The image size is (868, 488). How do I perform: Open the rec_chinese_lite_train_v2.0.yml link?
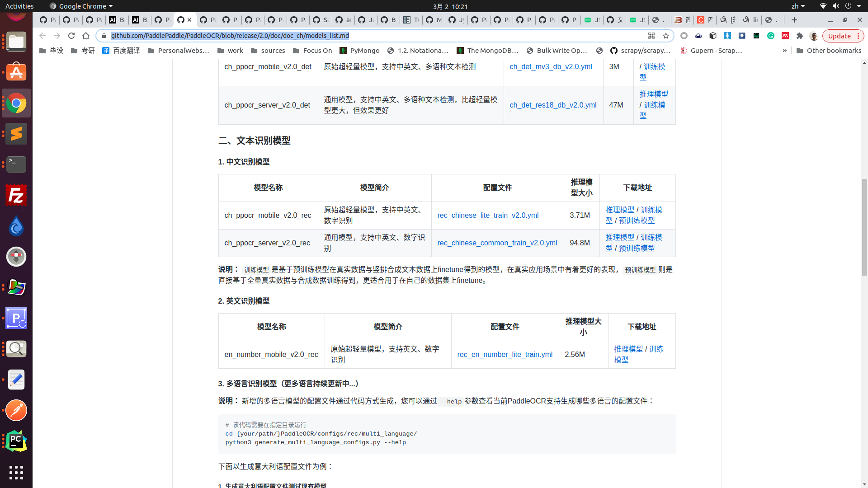pos(488,215)
